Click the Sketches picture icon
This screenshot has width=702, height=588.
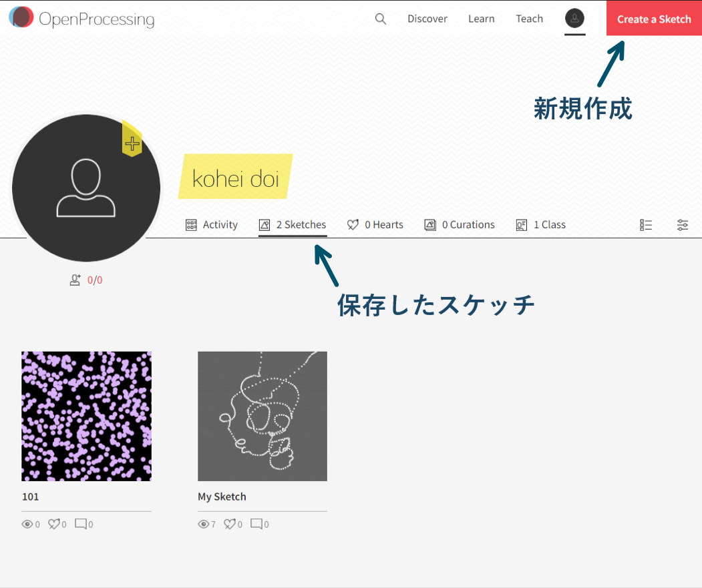click(x=265, y=225)
